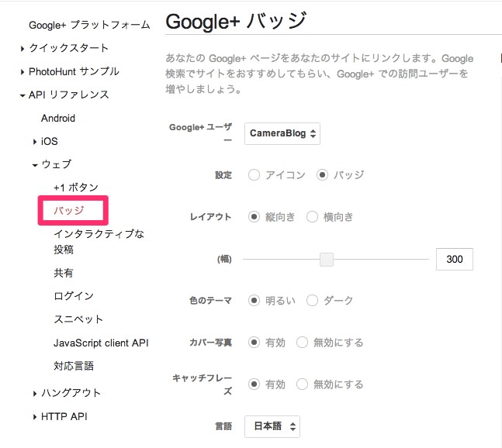The height and width of the screenshot is (448, 502).
Task: Expand the PhotoHunt サンプル arrow
Action: [x=22, y=72]
